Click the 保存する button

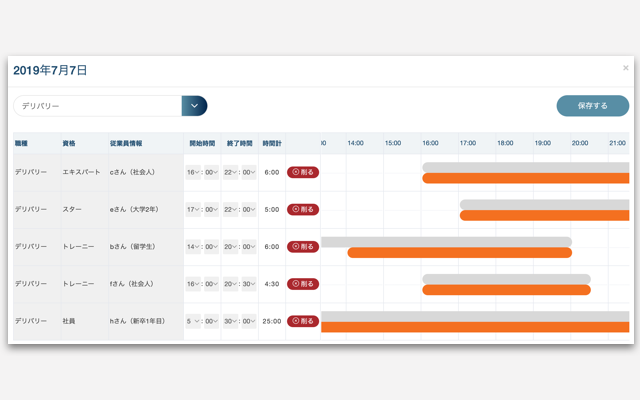pos(592,106)
